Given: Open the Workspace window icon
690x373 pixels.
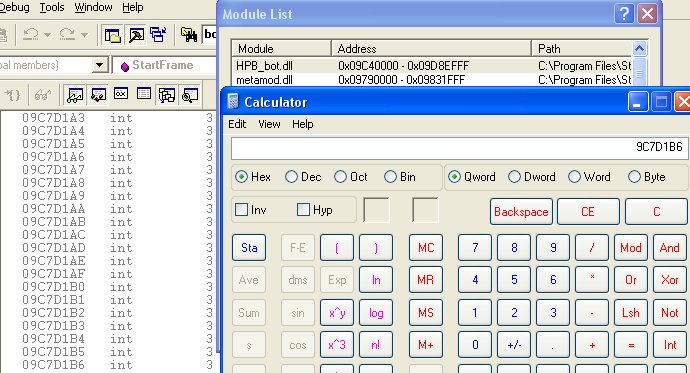Looking at the screenshot, I should click(x=113, y=35).
